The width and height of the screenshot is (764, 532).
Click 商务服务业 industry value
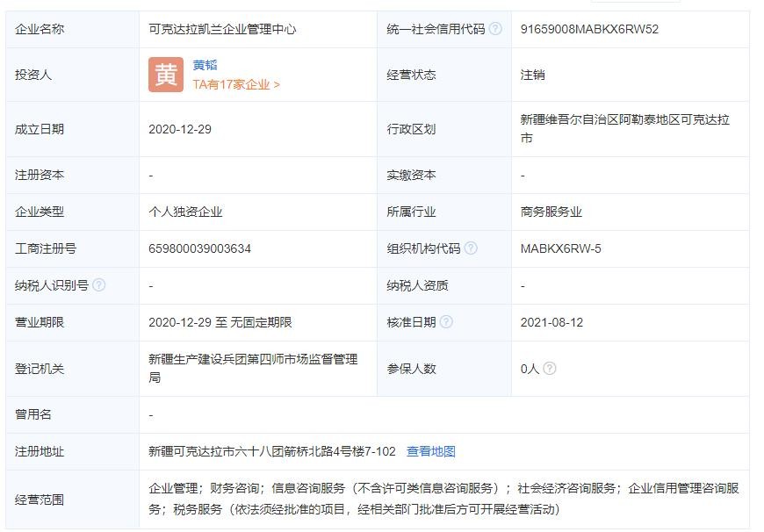pos(551,212)
